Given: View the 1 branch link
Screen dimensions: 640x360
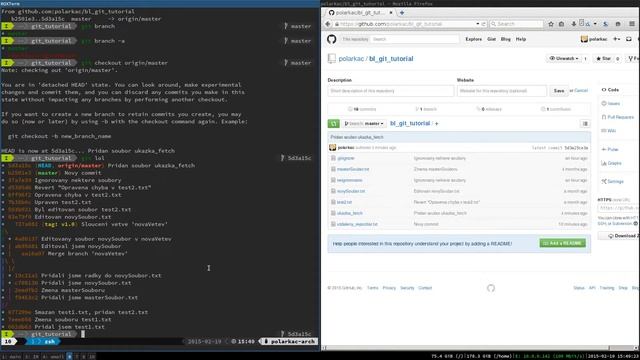Looking at the screenshot, I should tap(426, 109).
